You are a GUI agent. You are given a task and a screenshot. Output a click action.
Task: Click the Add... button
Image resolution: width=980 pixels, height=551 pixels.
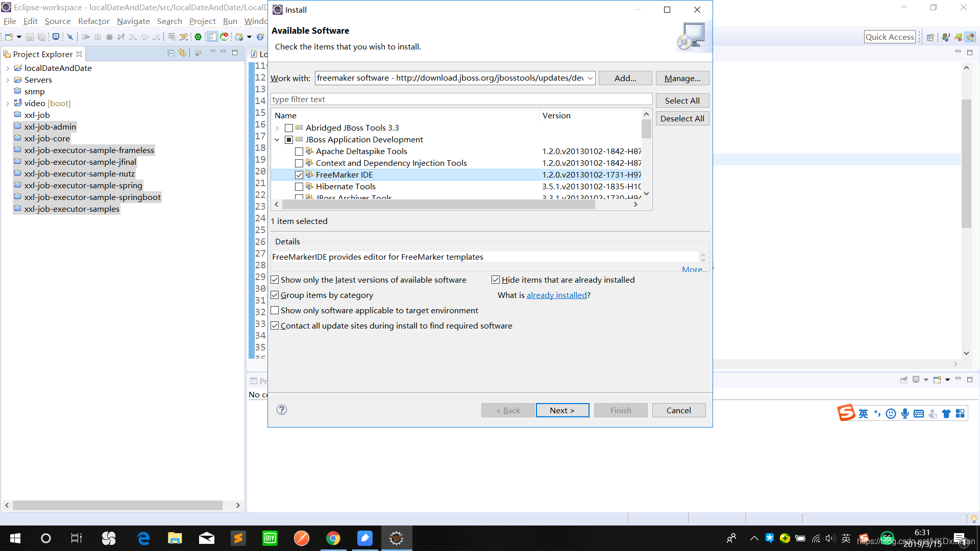coord(625,78)
